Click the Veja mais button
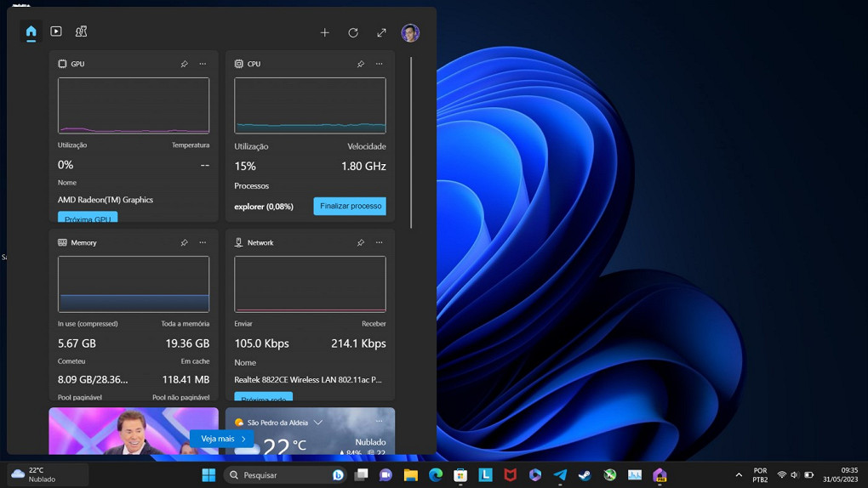 pos(222,439)
